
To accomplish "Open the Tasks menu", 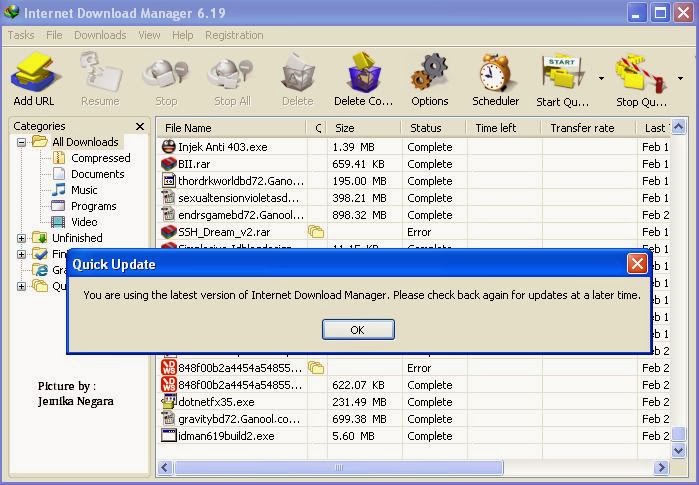I will [x=21, y=35].
